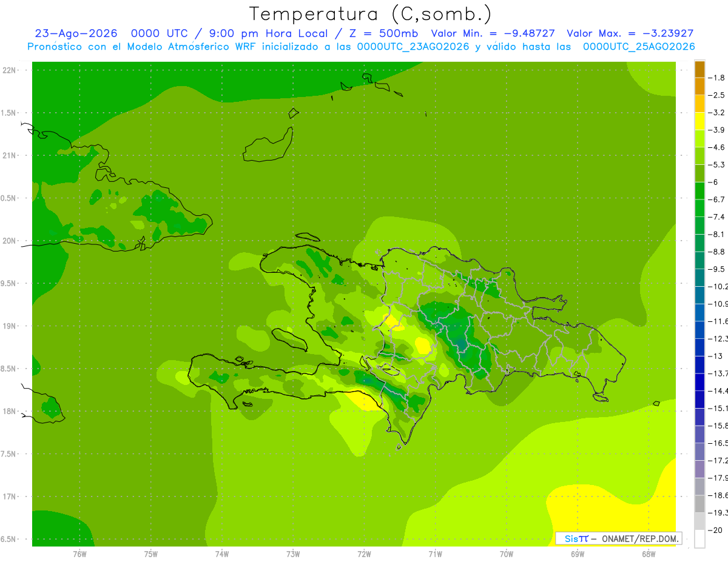Click the '22N' latitude axis label

[9, 70]
